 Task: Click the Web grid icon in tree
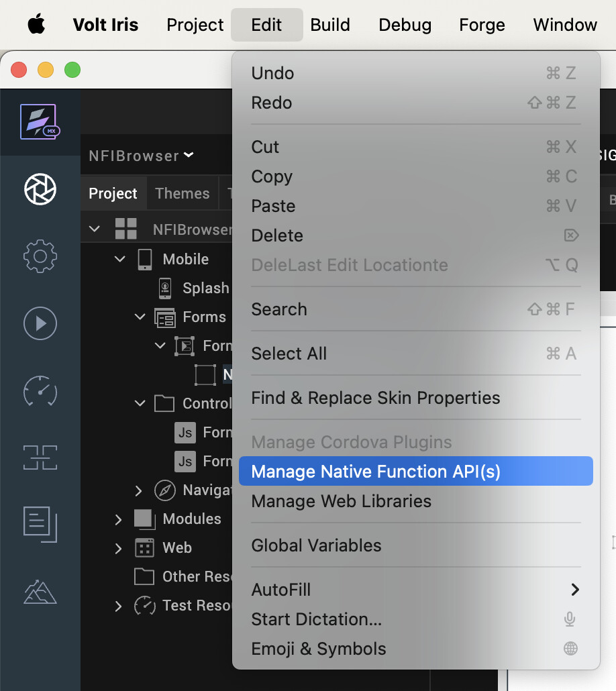[x=145, y=548]
